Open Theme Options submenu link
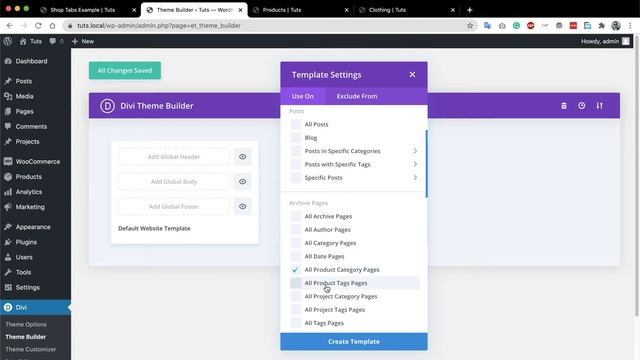Image resolution: width=640 pixels, height=360 pixels. [x=26, y=324]
